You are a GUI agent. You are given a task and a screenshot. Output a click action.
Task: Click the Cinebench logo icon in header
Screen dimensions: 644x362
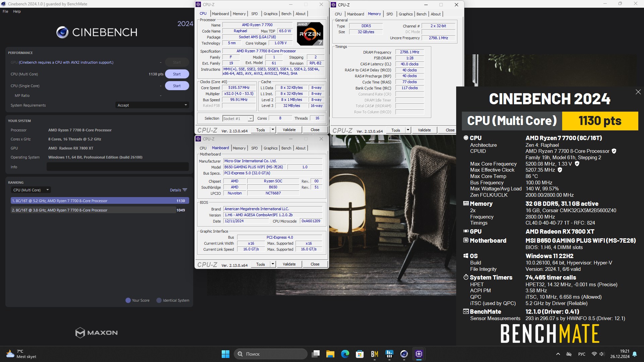62,33
